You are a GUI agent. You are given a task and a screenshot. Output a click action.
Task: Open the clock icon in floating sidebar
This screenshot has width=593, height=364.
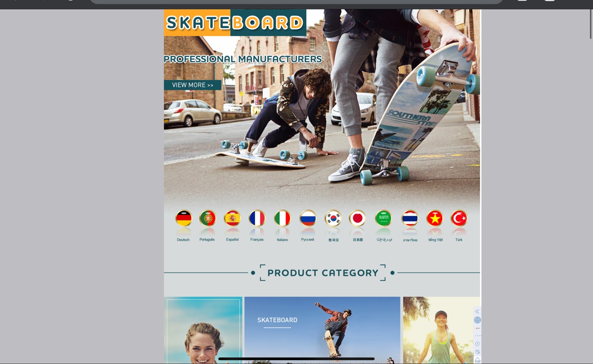click(x=477, y=344)
